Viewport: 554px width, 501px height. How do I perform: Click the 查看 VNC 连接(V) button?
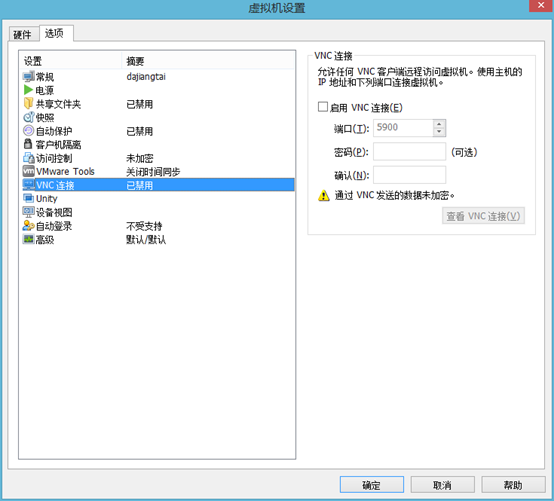[483, 216]
